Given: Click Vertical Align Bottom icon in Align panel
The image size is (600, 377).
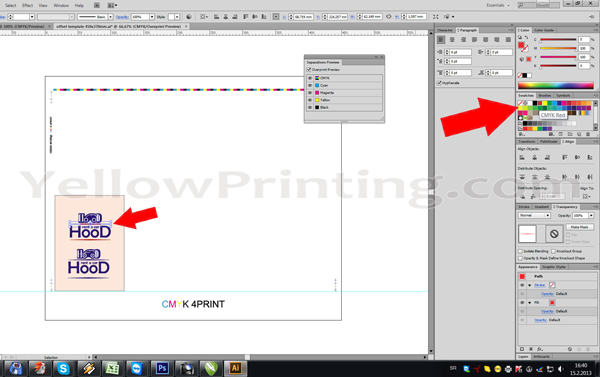Looking at the screenshot, I should pos(590,157).
